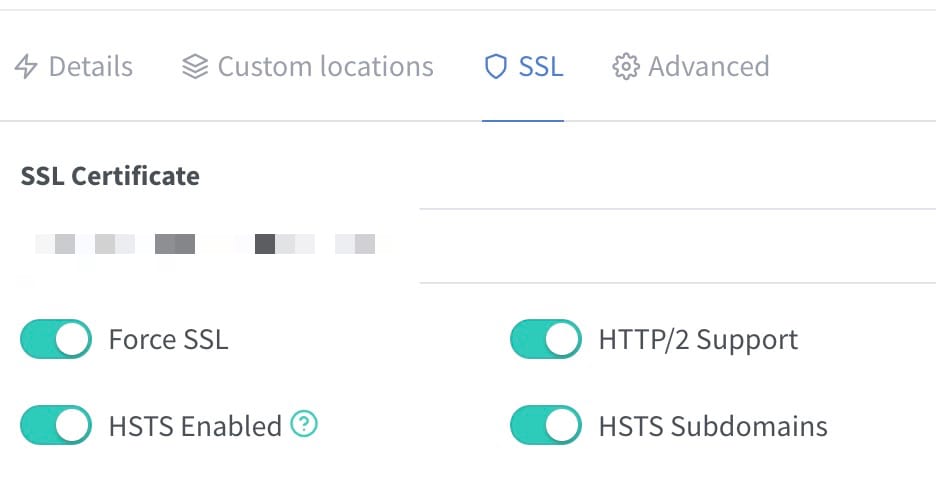Screen dimensions: 936x504
Task: Click the blurred selected certificate name
Action: 205,244
